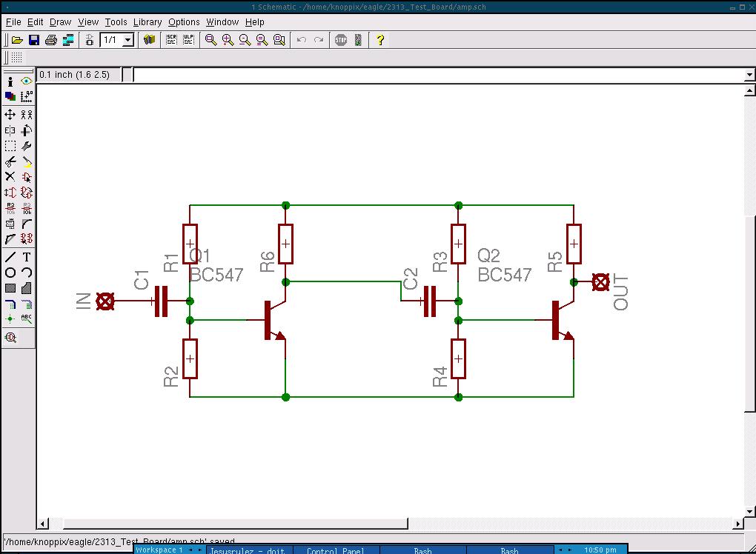The image size is (756, 554).
Task: Select the Text tool
Action: coord(27,257)
